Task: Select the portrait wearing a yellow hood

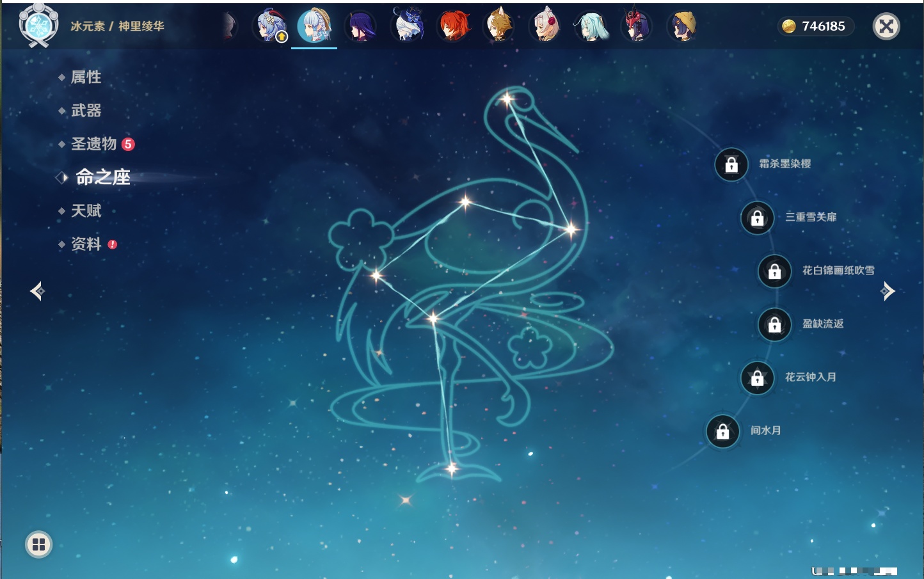Action: pyautogui.click(x=683, y=26)
